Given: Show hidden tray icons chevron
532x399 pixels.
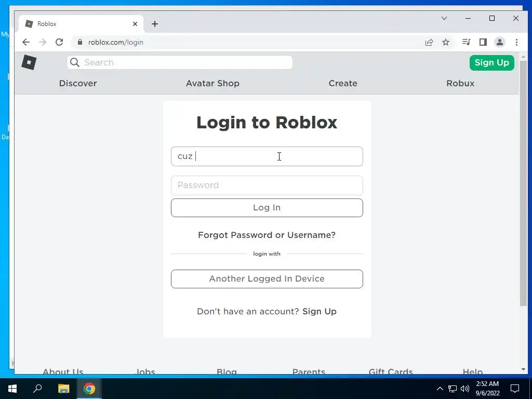Looking at the screenshot, I should [x=440, y=389].
